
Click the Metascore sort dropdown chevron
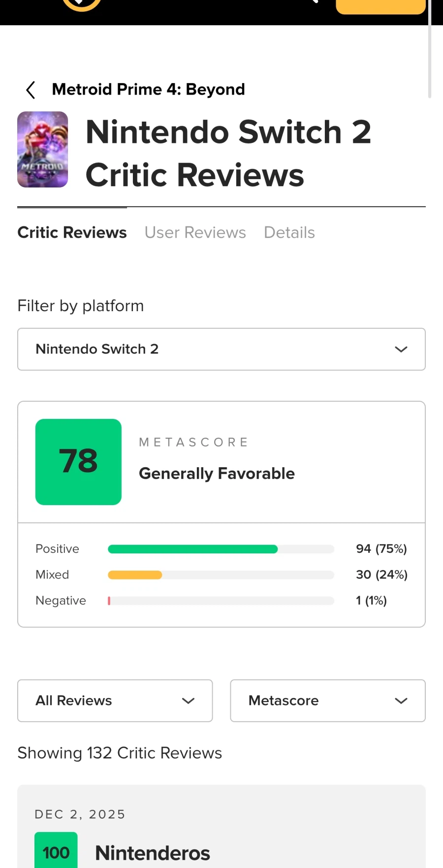401,701
